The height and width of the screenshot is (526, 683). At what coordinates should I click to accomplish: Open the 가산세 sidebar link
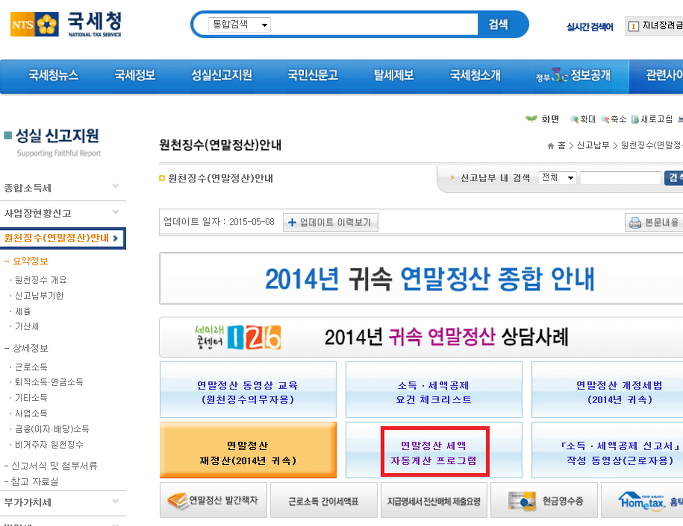(x=27, y=326)
